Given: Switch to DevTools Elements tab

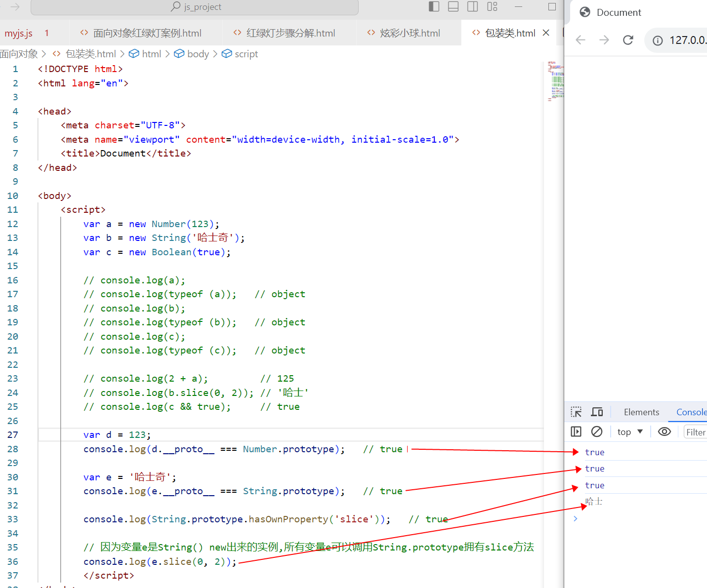Looking at the screenshot, I should coord(641,412).
